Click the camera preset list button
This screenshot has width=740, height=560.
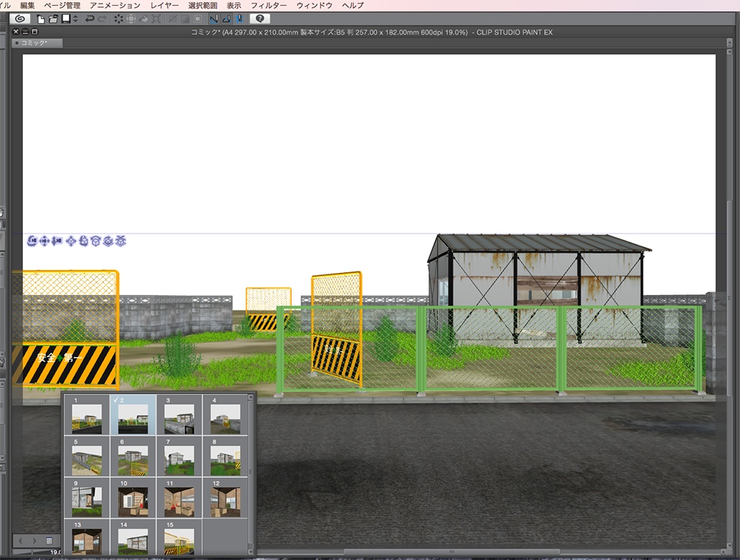pos(49,541)
